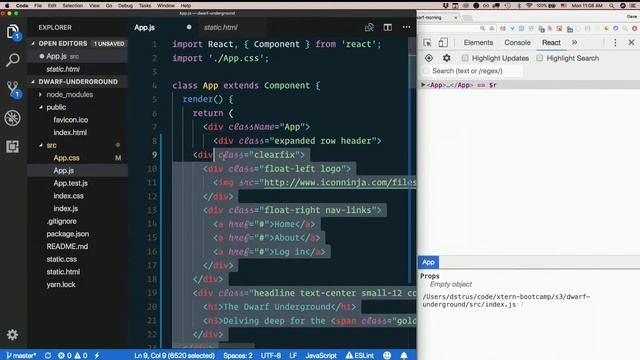
Task: Click the browser bookmark star icon
Action: pyautogui.click(x=492, y=29)
